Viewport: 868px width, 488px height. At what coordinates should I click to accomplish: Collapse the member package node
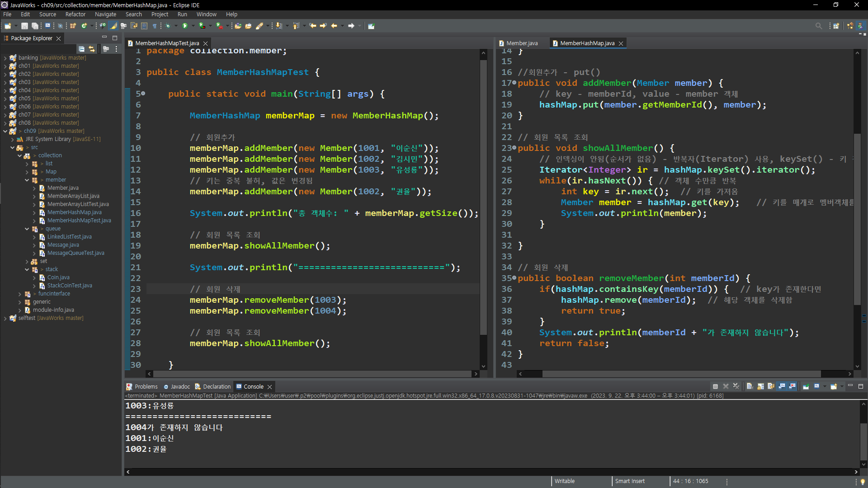pyautogui.click(x=27, y=180)
